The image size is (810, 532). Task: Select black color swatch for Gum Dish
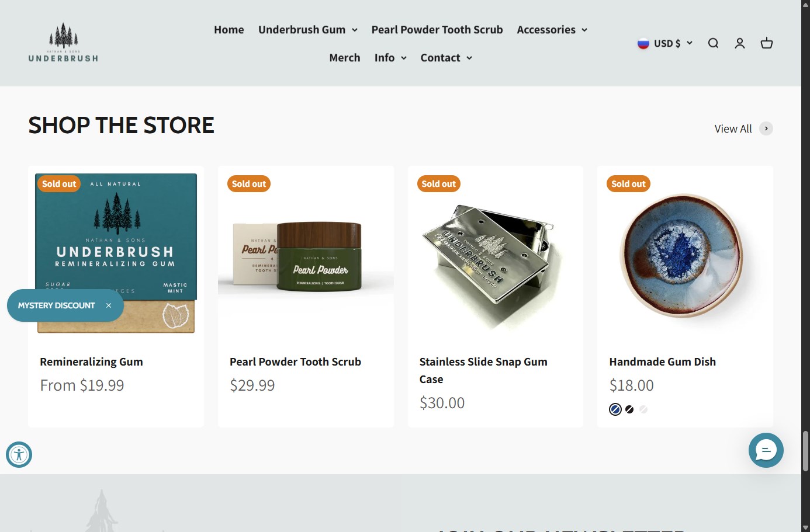pyautogui.click(x=629, y=409)
